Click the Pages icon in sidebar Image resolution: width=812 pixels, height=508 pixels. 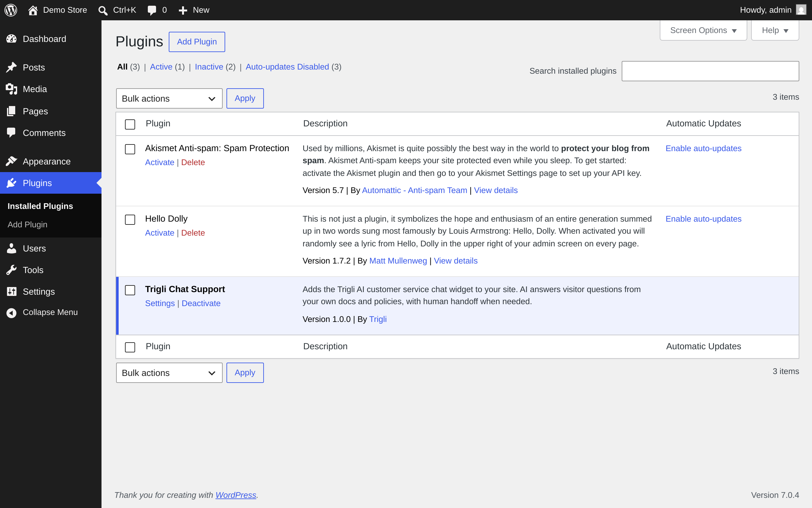(11, 111)
